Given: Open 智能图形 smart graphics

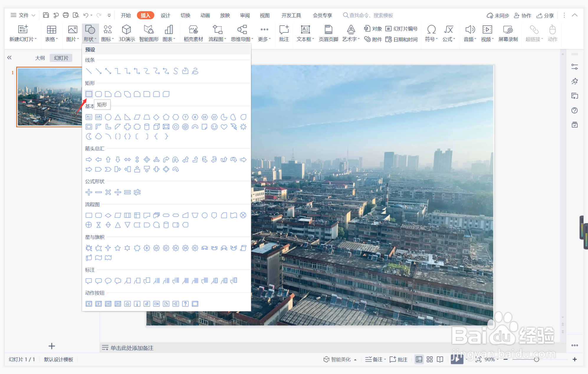Looking at the screenshot, I should pos(149,33).
